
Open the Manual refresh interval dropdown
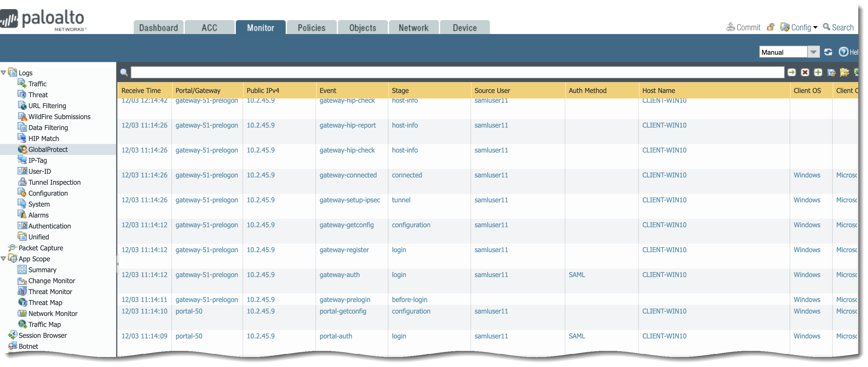click(x=813, y=52)
